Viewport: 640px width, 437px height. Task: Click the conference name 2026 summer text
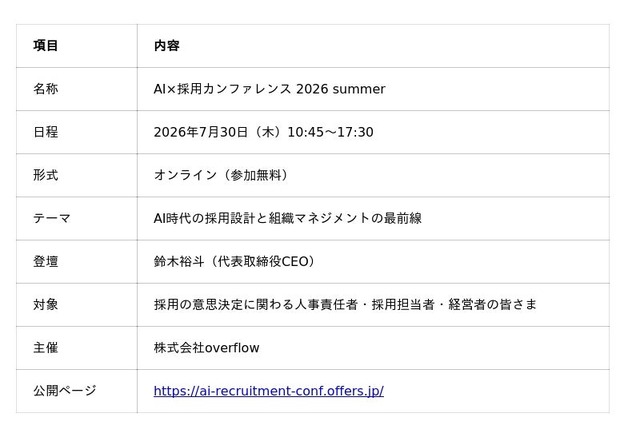pyautogui.click(x=269, y=89)
